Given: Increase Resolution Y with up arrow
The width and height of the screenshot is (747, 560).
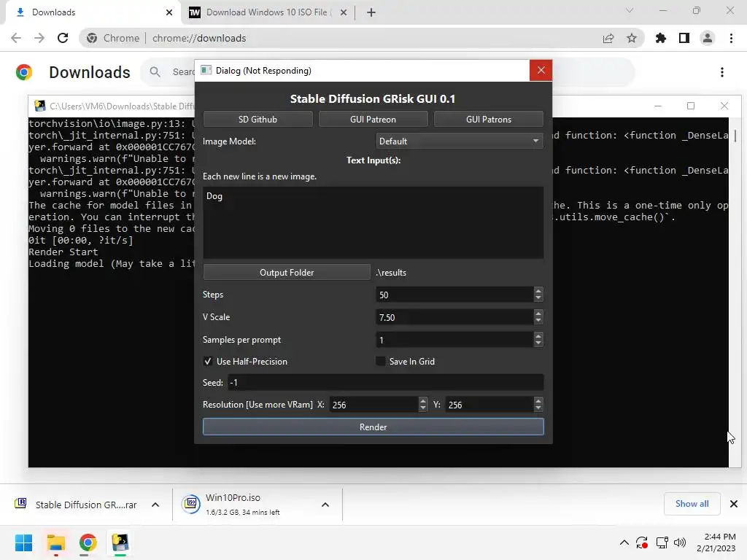Looking at the screenshot, I should coord(538,400).
